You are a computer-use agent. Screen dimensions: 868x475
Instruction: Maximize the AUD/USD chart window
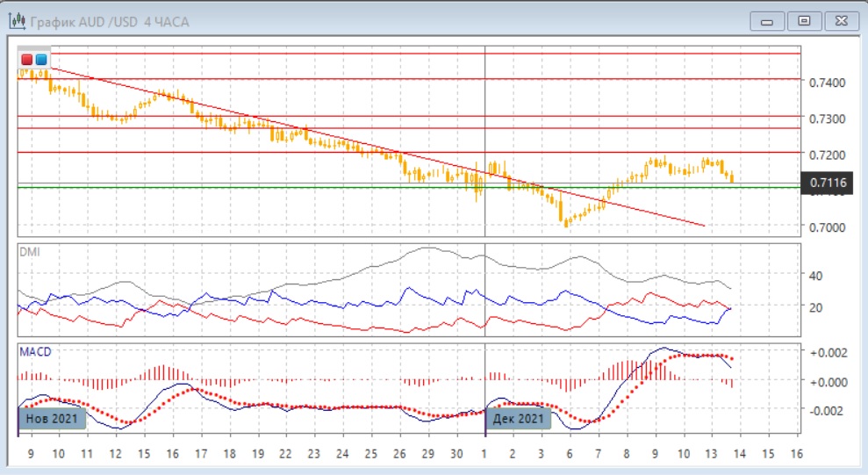pos(803,21)
